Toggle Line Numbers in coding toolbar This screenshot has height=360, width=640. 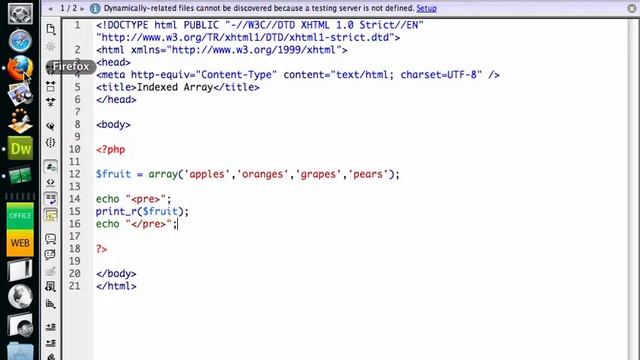(51, 167)
